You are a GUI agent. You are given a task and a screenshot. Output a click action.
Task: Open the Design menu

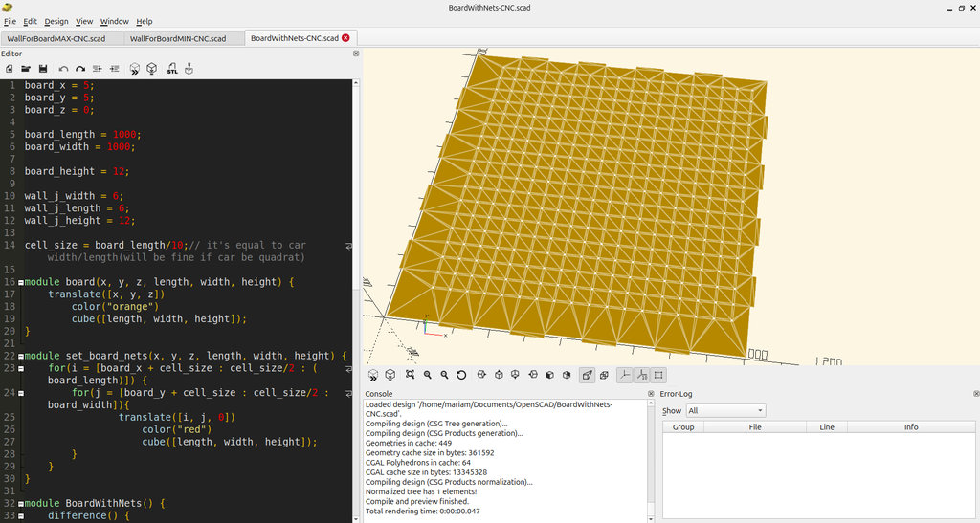point(56,21)
